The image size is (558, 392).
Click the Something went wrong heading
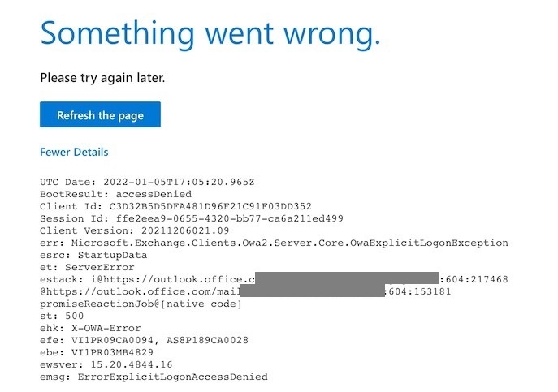pyautogui.click(x=210, y=34)
